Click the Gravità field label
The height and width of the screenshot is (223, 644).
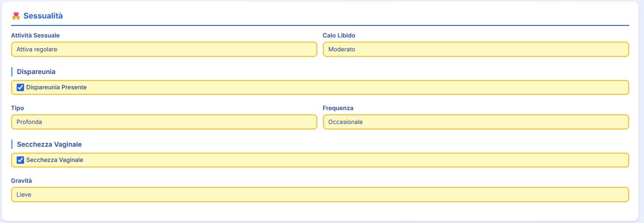point(21,180)
